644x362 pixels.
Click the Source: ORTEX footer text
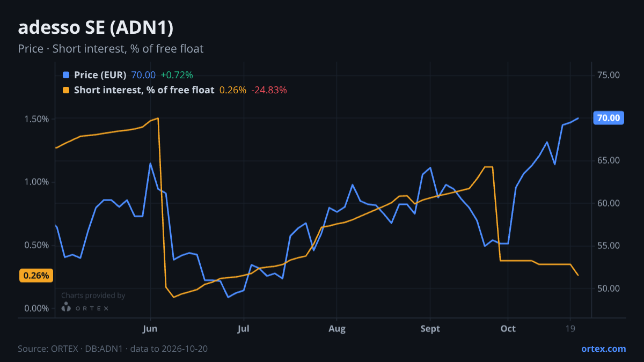click(x=113, y=349)
